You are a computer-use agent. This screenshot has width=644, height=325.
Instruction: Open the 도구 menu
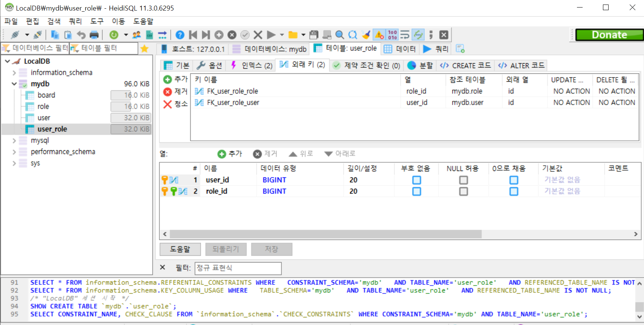pos(97,21)
